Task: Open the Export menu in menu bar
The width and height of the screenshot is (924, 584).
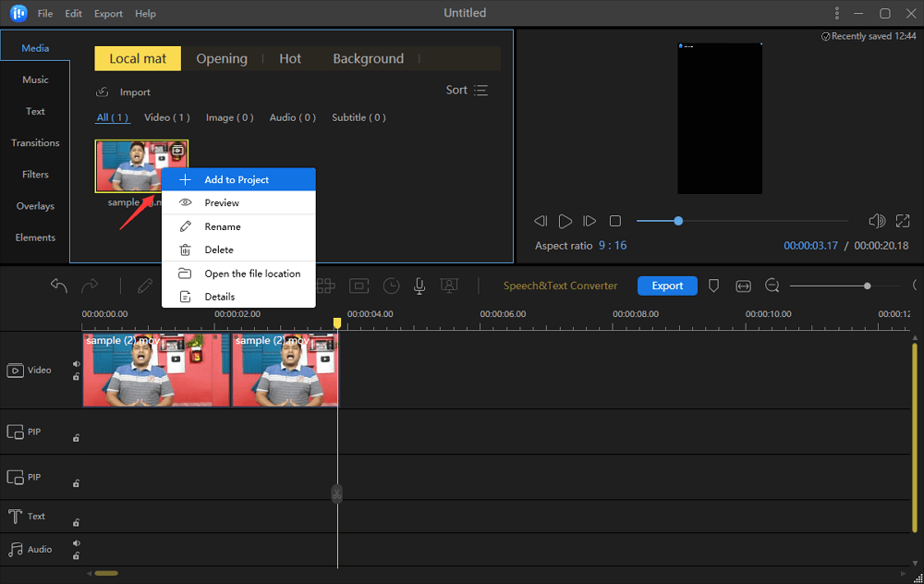Action: 108,14
